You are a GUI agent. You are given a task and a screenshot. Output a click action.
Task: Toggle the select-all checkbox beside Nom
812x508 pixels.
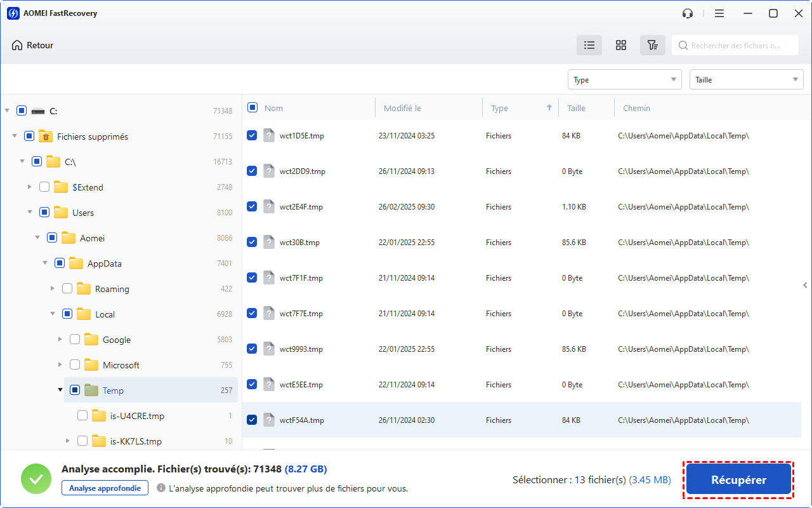pos(252,108)
